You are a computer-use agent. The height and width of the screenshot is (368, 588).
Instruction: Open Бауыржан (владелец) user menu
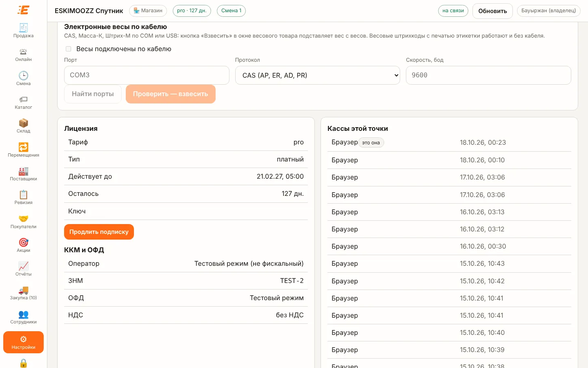pos(548,11)
